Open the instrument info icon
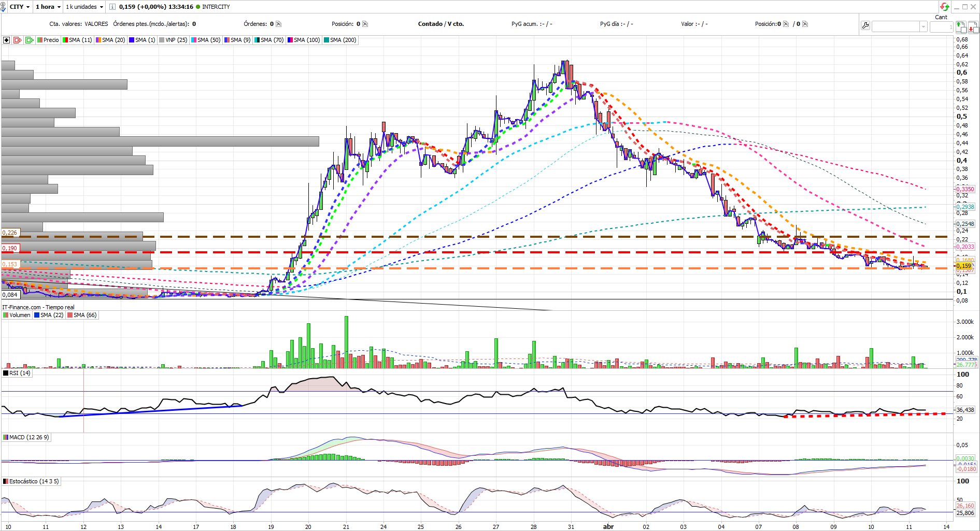Screen dimensions: 980x531 pos(112,7)
